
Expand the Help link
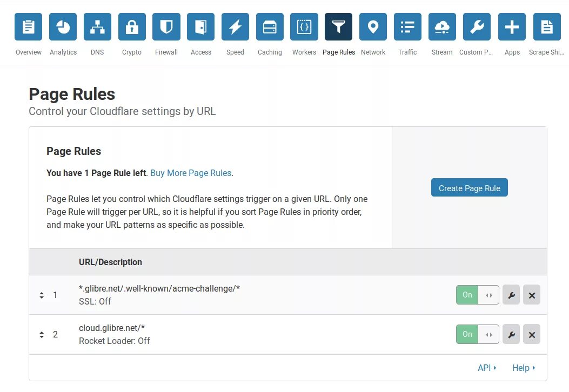524,368
